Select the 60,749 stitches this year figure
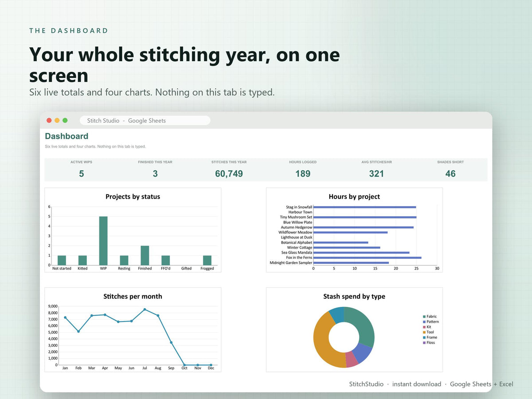This screenshot has width=532, height=399. click(229, 174)
